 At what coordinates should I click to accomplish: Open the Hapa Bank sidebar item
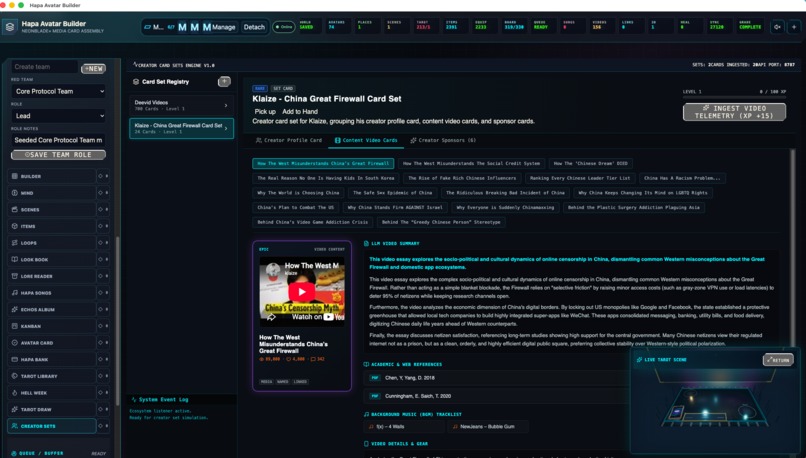[51, 359]
